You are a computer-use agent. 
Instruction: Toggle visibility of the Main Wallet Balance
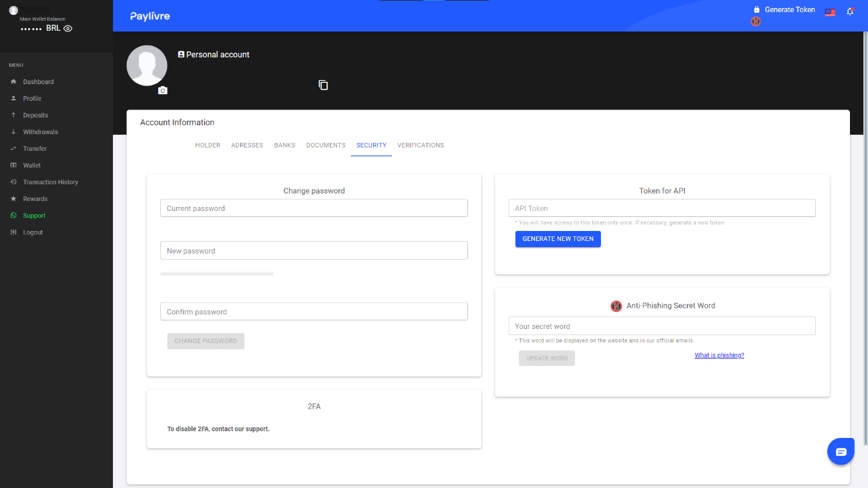click(x=69, y=28)
